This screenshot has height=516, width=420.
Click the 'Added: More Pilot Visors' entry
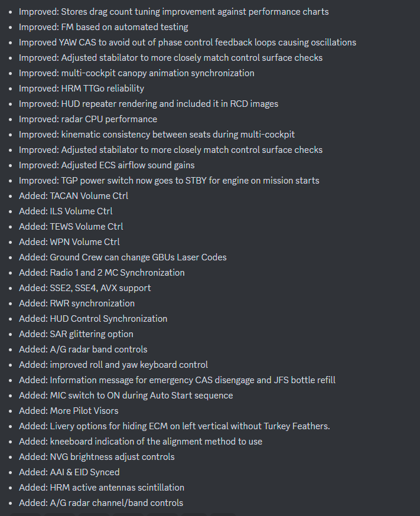click(69, 411)
